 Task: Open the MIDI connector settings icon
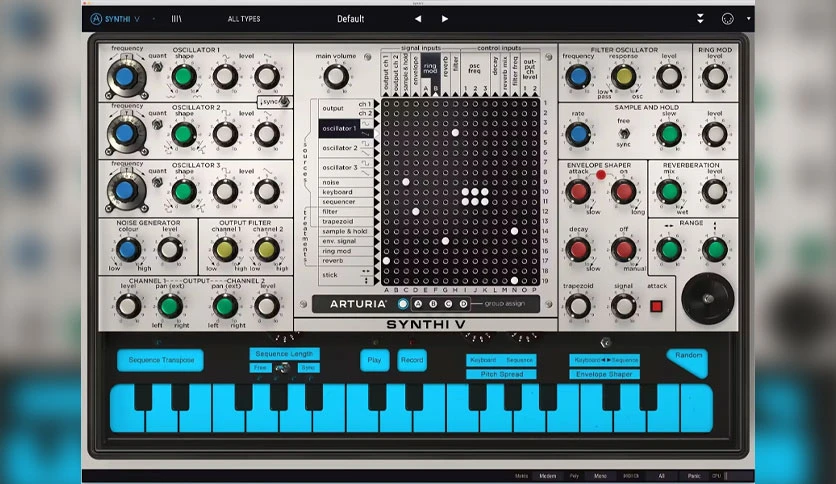tap(727, 19)
